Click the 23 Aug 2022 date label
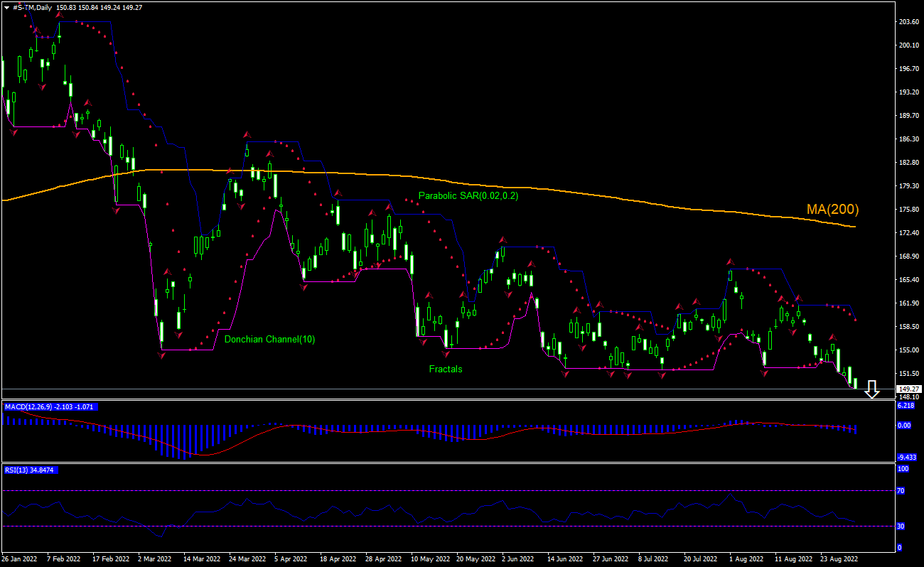The image size is (924, 567). tap(839, 558)
